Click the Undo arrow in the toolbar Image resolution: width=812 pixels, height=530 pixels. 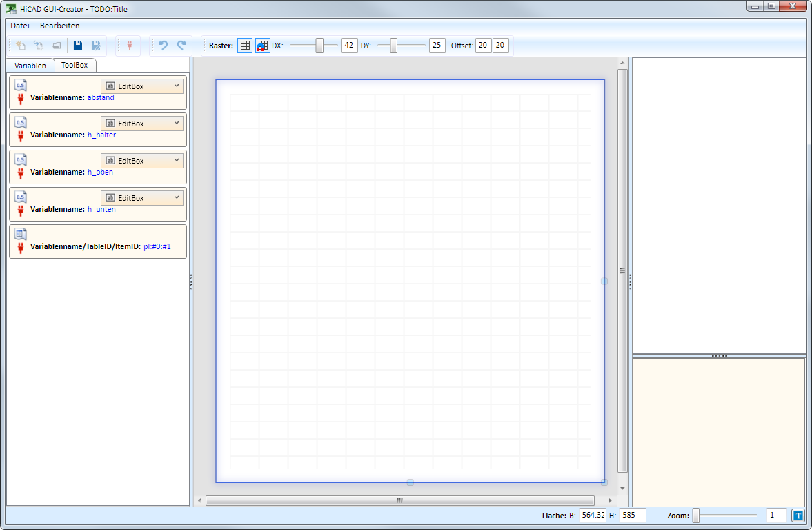click(x=164, y=46)
